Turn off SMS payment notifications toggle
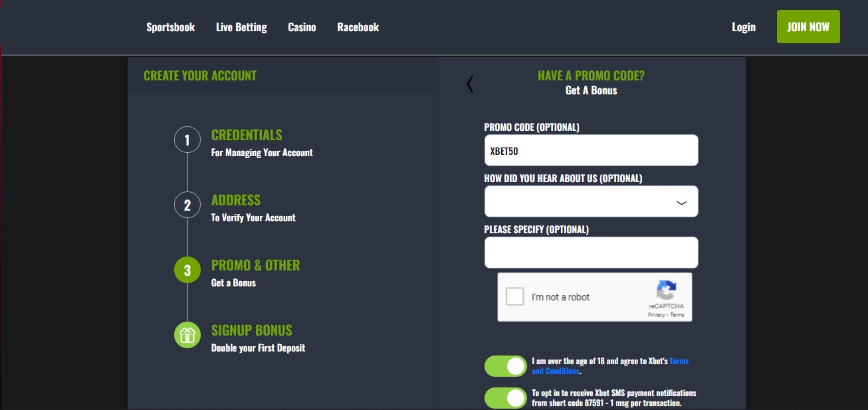The height and width of the screenshot is (410, 868). (x=505, y=398)
